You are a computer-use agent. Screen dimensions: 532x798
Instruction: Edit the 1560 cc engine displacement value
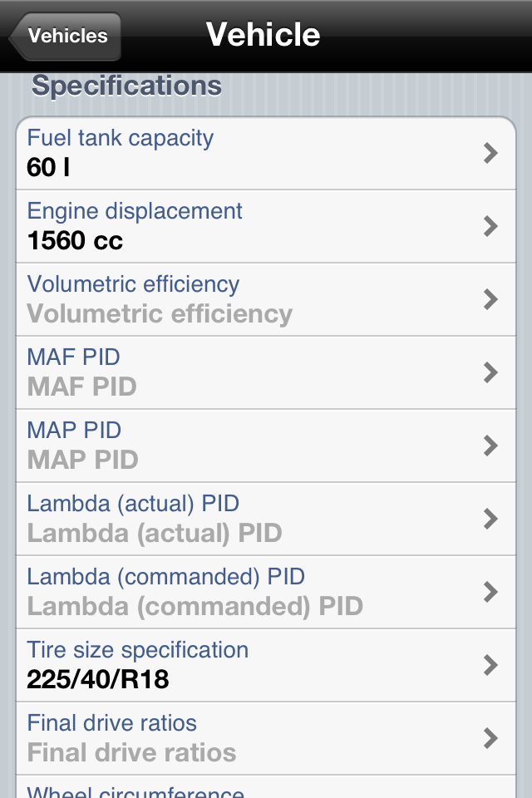pos(75,241)
